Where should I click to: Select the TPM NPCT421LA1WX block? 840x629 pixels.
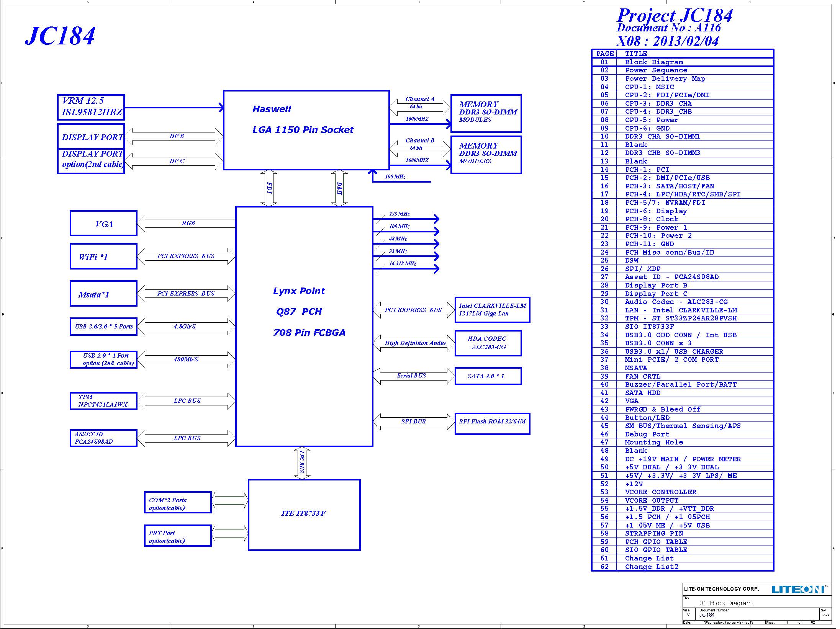pos(103,401)
